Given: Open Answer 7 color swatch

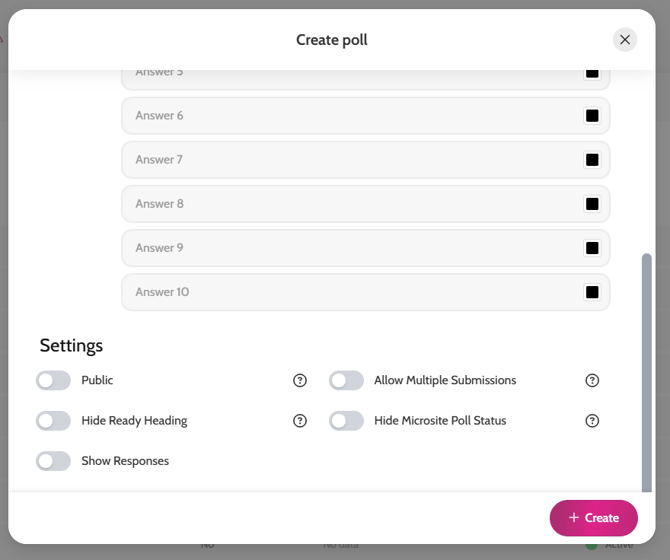Looking at the screenshot, I should click(592, 160).
